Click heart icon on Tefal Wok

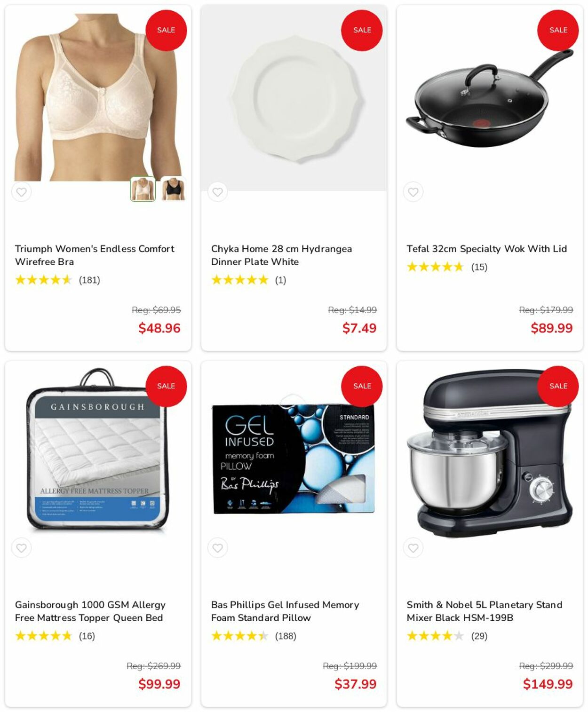(413, 192)
